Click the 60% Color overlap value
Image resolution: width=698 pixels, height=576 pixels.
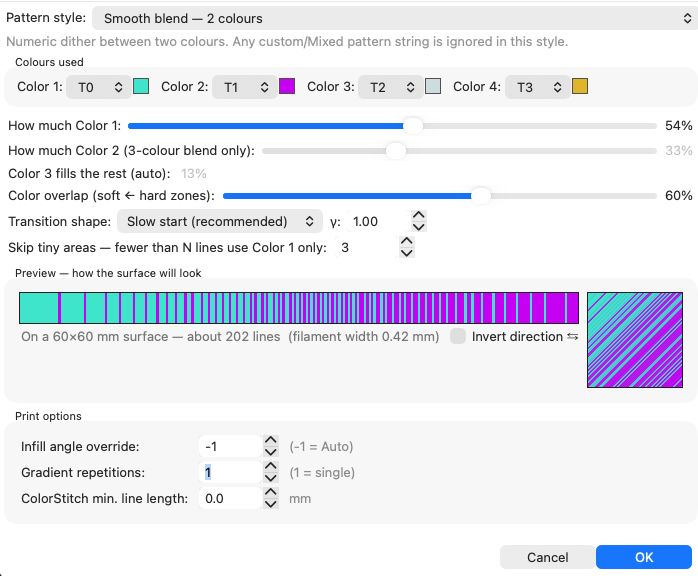pyautogui.click(x=678, y=196)
